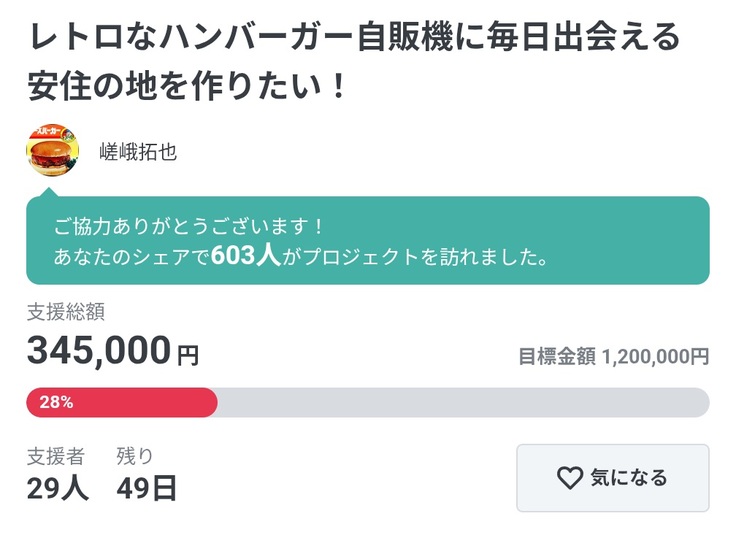Screen dimensions: 736x535
Task: Select the 29人 supporter count
Action: tap(57, 488)
